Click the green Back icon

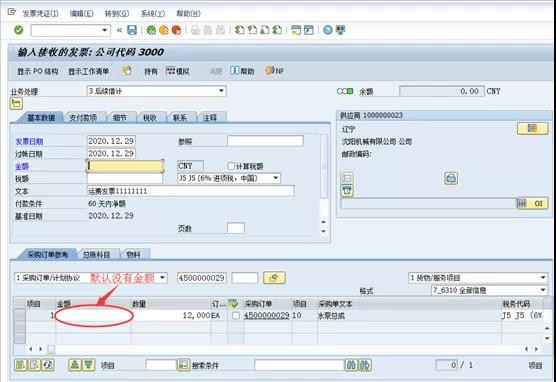(x=151, y=30)
